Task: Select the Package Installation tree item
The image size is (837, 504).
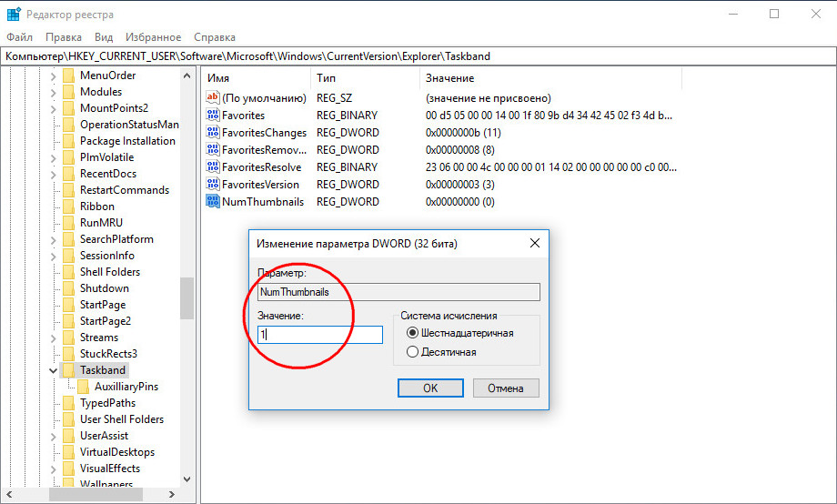Action: pyautogui.click(x=127, y=141)
